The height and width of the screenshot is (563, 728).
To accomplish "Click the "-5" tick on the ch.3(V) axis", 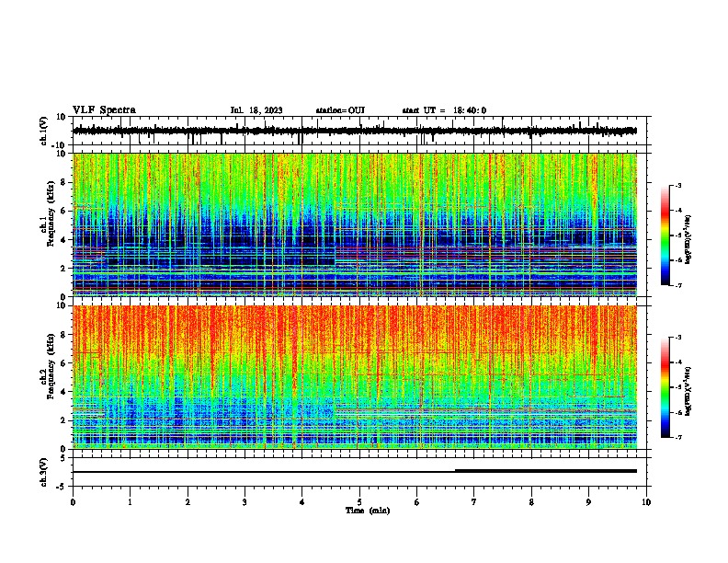I will pos(62,487).
